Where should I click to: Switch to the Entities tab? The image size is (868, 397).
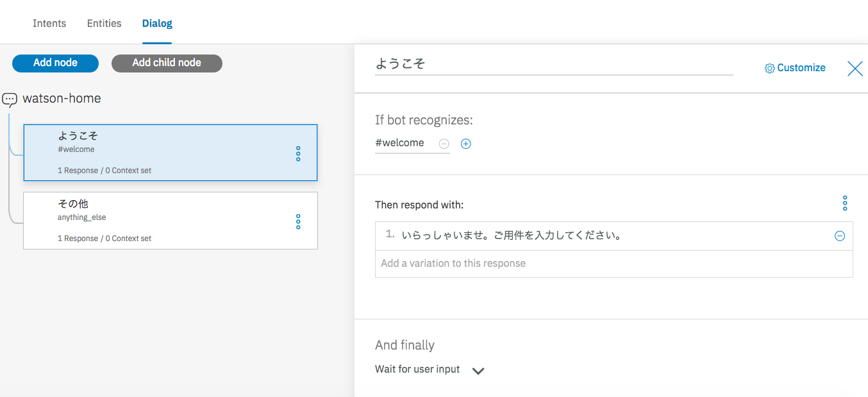(104, 23)
